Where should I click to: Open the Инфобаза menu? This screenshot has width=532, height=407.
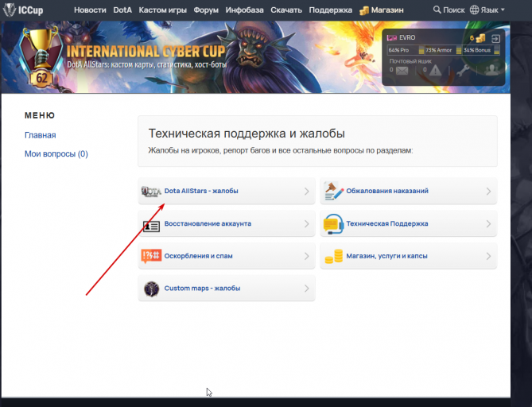click(244, 10)
